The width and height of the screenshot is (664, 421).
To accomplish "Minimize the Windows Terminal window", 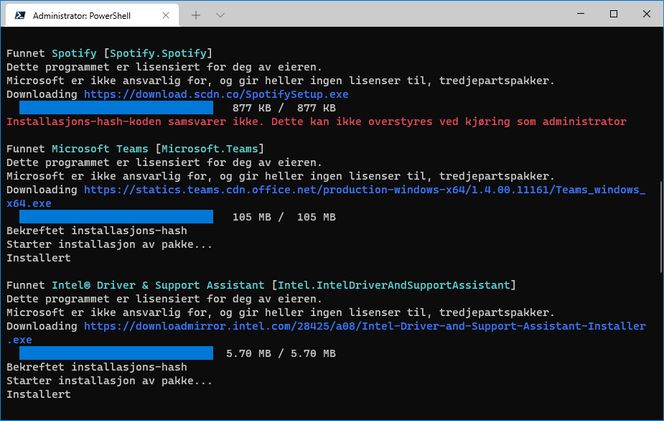I will click(581, 14).
